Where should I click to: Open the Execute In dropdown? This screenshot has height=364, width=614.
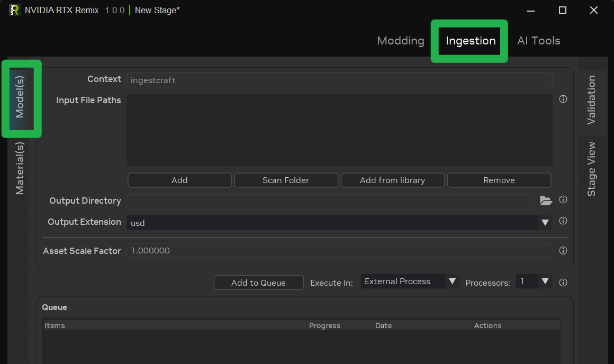pyautogui.click(x=453, y=281)
